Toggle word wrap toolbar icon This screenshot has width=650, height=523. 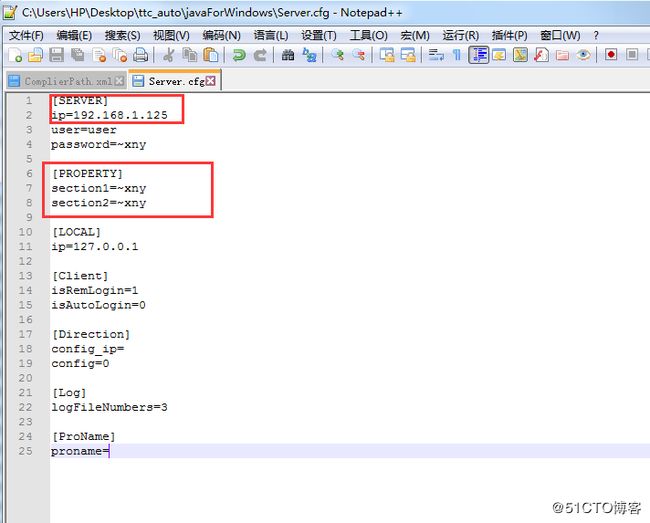tap(436, 55)
